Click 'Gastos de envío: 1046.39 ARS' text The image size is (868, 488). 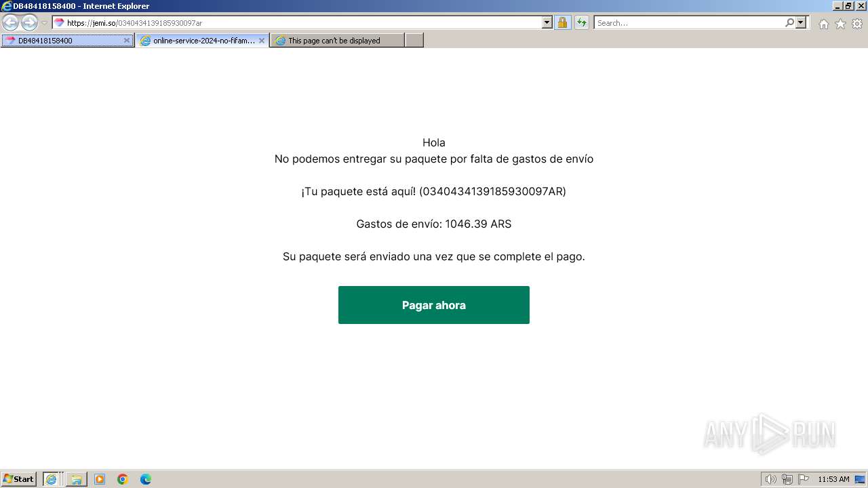(x=434, y=224)
